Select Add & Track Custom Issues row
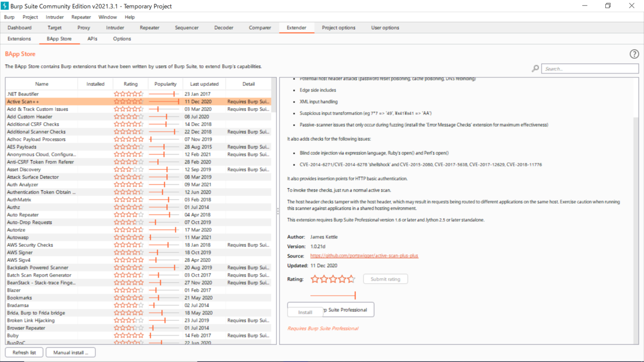The width and height of the screenshot is (644, 362). [138, 109]
